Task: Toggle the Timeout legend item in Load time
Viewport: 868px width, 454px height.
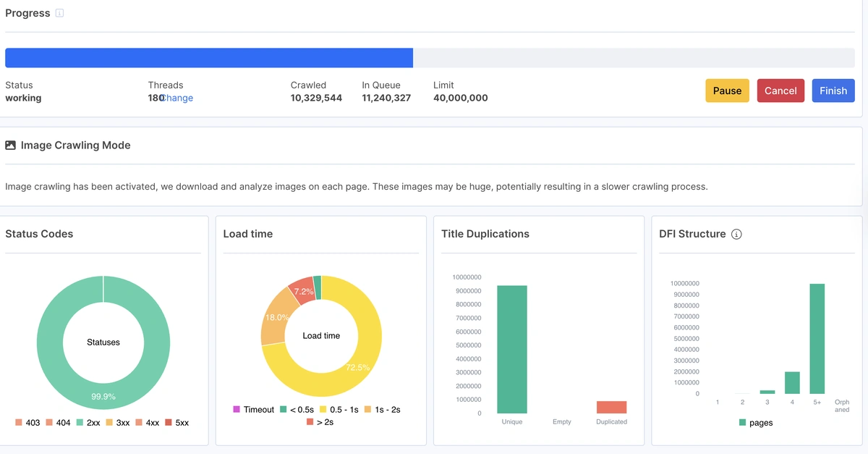Action: click(254, 409)
